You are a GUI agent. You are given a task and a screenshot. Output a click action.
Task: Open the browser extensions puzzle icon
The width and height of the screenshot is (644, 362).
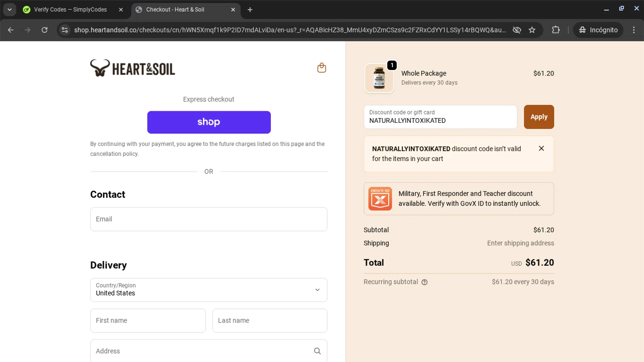click(x=556, y=30)
